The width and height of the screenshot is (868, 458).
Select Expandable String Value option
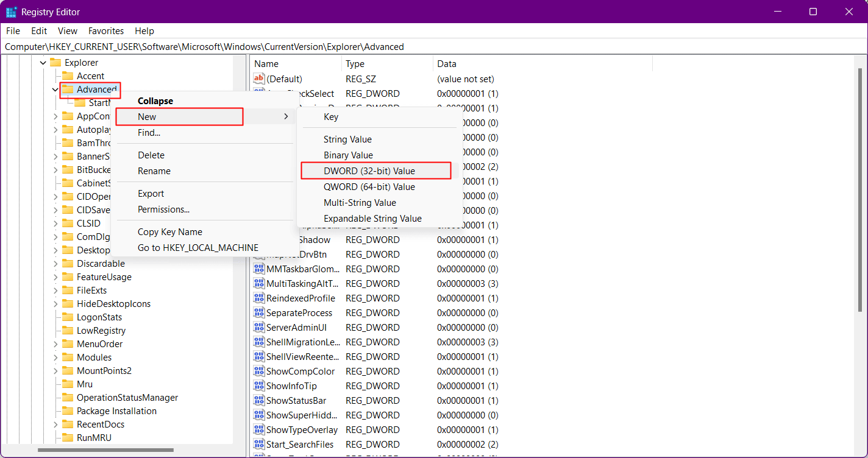(x=380, y=218)
